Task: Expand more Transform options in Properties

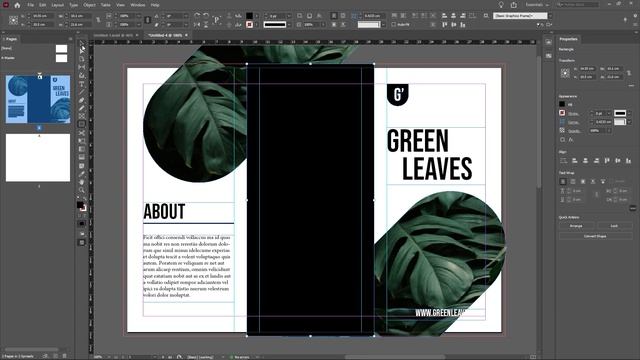Action: tap(632, 86)
